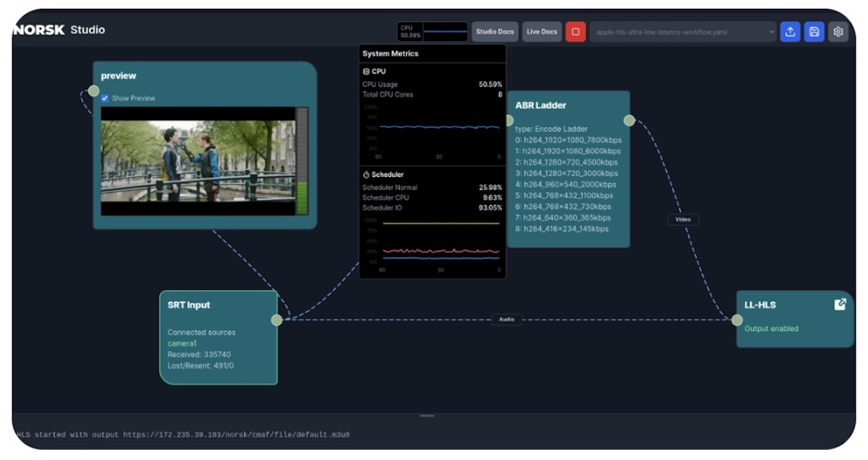The width and height of the screenshot is (868, 460).
Task: Click the LL-HLS input port
Action: click(736, 320)
